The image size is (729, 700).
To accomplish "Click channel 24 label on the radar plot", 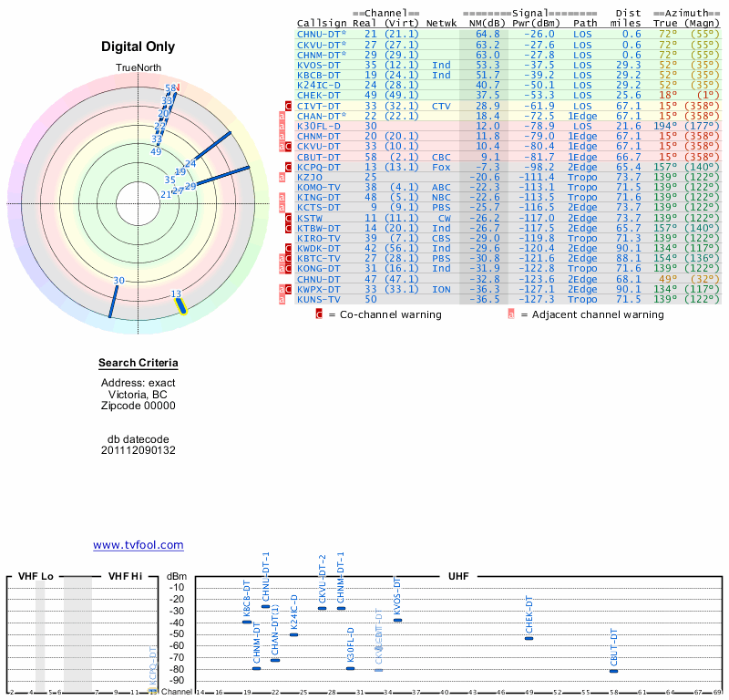I will (190, 164).
